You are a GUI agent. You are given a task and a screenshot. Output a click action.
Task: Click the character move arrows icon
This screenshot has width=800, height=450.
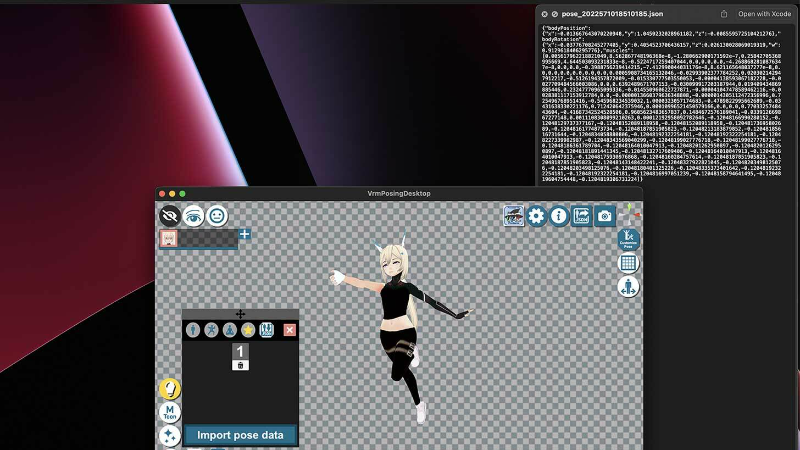click(628, 287)
